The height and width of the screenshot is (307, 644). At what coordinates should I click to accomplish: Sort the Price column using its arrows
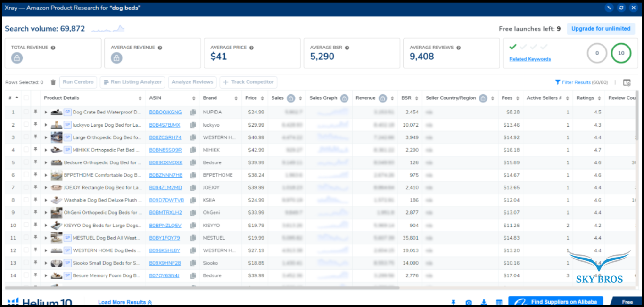tap(263, 98)
